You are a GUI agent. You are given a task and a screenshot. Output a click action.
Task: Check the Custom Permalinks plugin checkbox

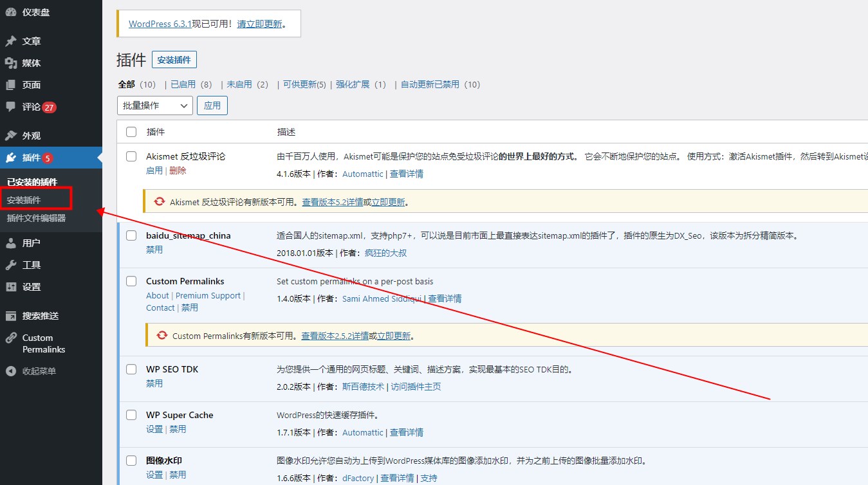pyautogui.click(x=131, y=281)
